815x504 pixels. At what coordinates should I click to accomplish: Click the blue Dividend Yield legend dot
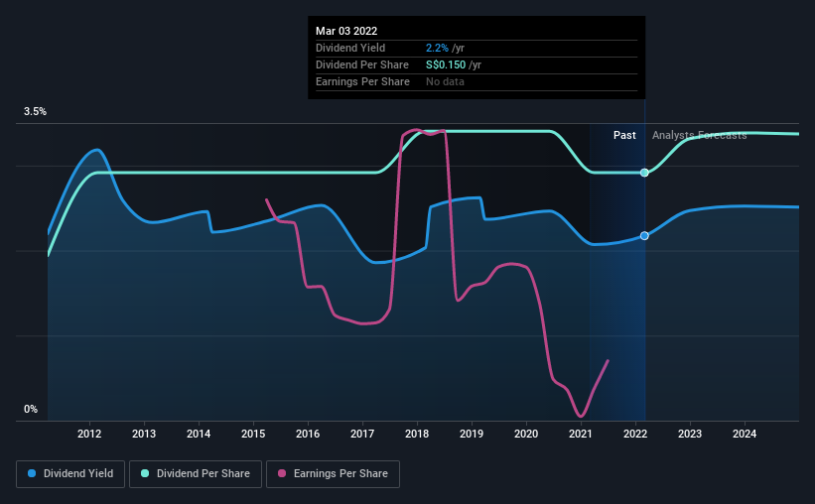click(x=32, y=473)
